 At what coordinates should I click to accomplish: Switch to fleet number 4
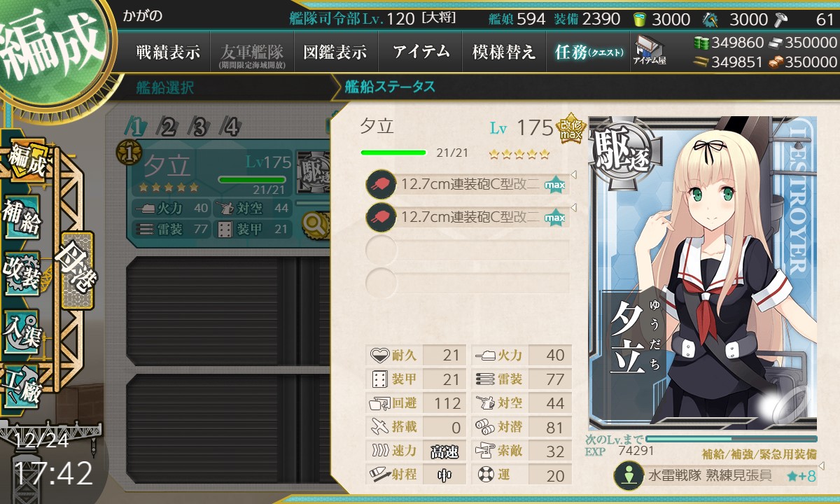pyautogui.click(x=231, y=127)
